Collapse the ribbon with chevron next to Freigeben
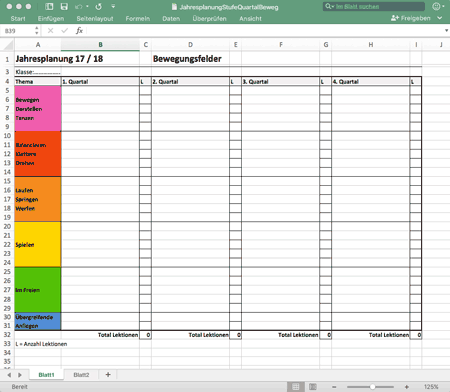The image size is (450, 392). (x=440, y=18)
